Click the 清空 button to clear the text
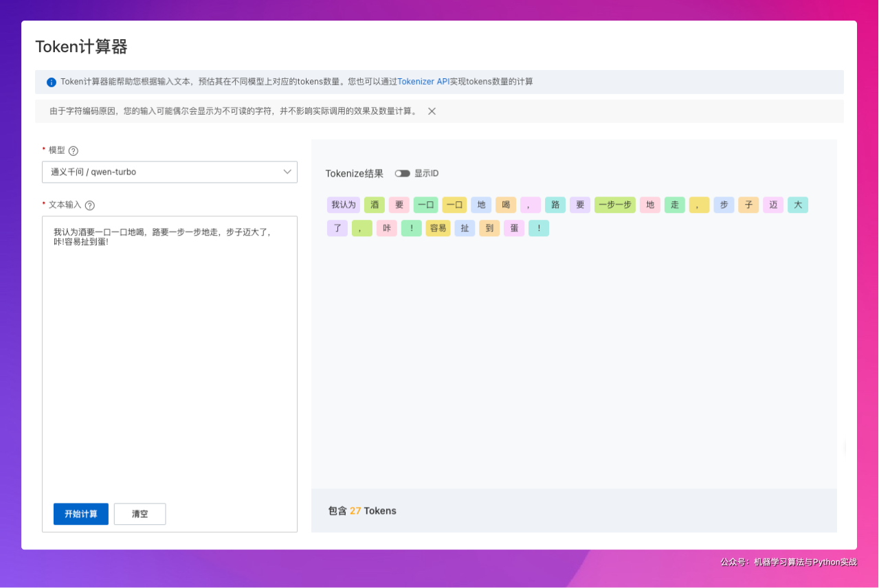This screenshot has width=879, height=588. pyautogui.click(x=140, y=514)
